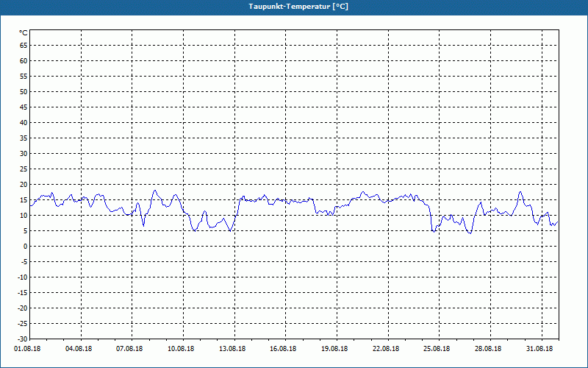Click the chart title Taupunkt-Temperatur [°C]

click(x=298, y=7)
